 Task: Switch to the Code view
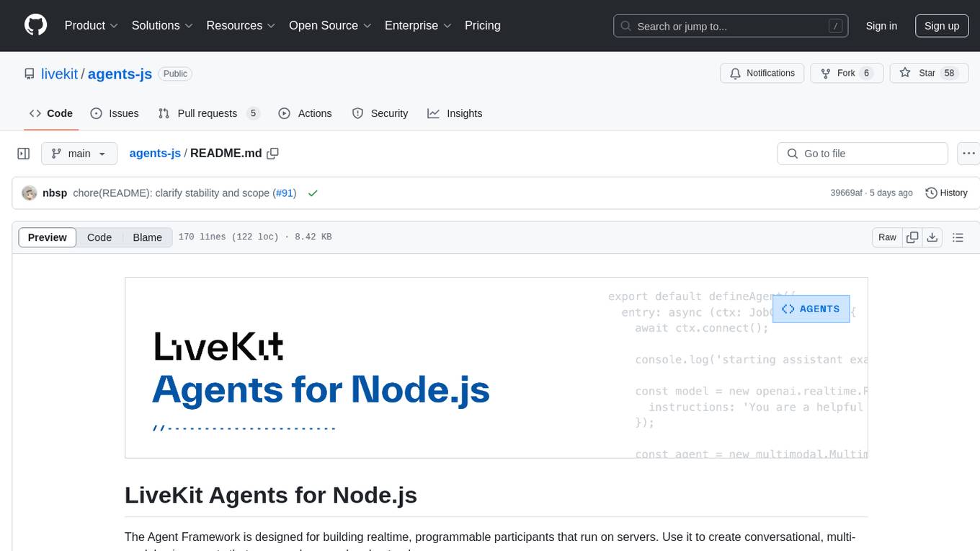coord(99,237)
